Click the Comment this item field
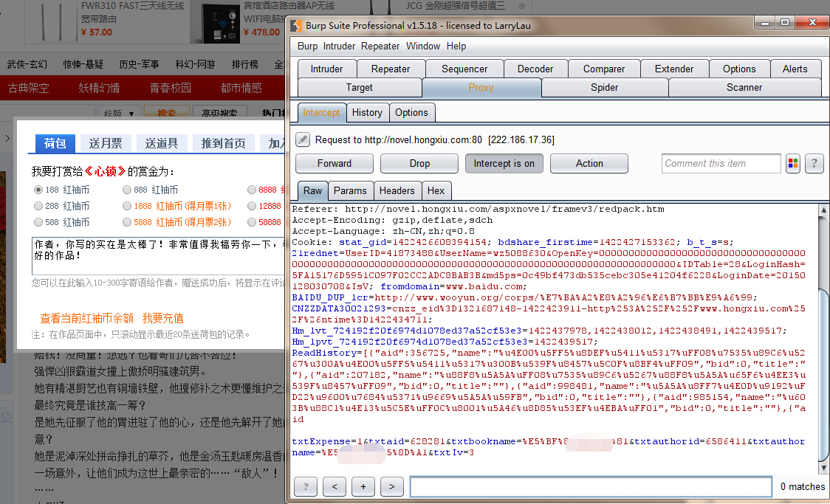This screenshot has height=504, width=830. point(721,163)
